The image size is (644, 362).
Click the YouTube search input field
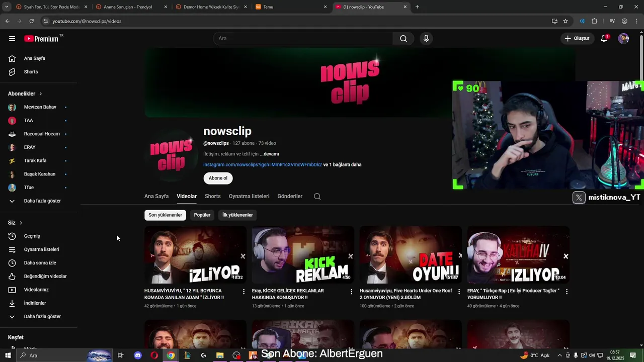click(303, 39)
